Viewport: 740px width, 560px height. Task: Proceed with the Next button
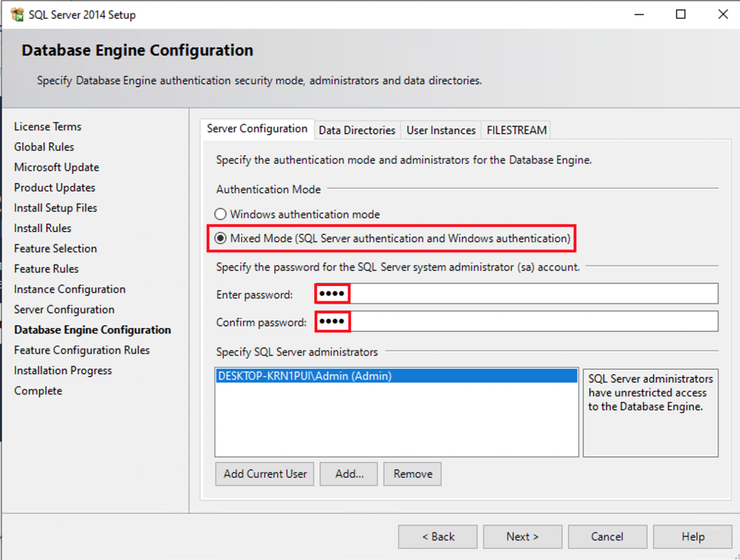[x=523, y=537]
